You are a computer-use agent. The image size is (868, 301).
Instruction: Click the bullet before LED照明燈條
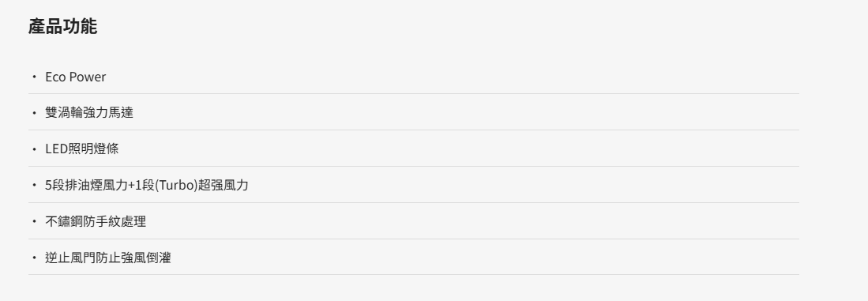pos(34,149)
